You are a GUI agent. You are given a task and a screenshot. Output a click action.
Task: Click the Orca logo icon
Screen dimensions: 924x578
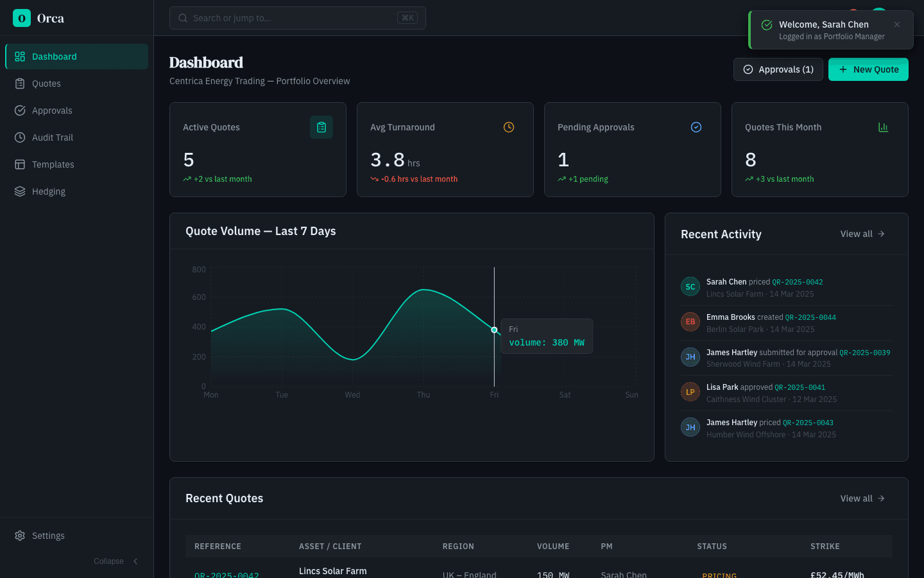click(22, 18)
